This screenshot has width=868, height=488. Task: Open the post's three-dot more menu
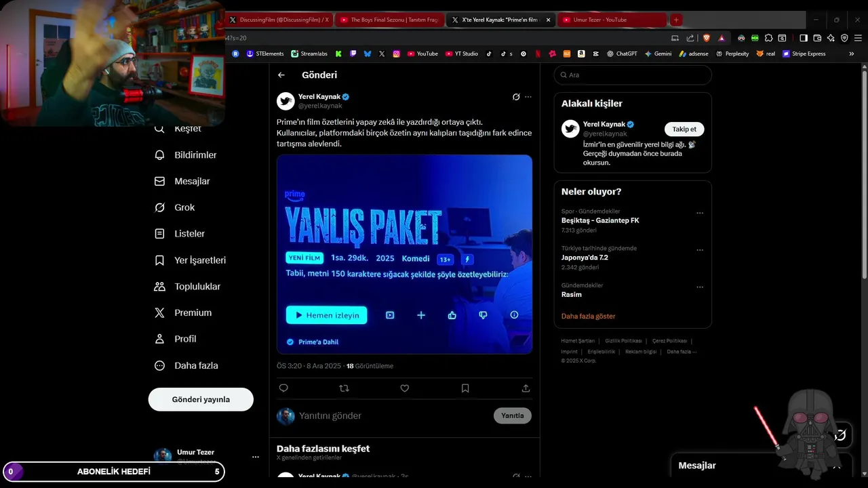coord(528,97)
